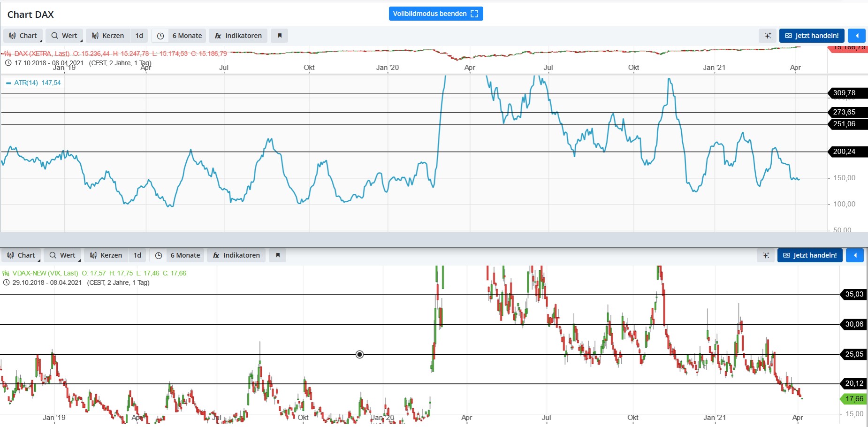This screenshot has height=427, width=868.
Task: Click clock icon beside 17.10.2018 date range
Action: pyautogui.click(x=8, y=63)
